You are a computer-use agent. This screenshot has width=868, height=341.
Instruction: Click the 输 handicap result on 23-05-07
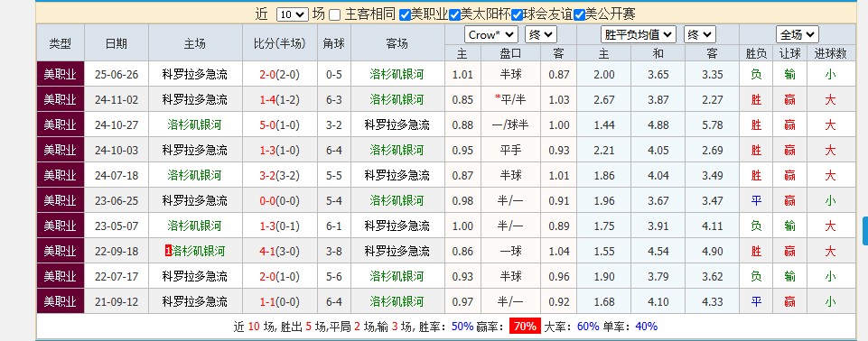point(790,226)
